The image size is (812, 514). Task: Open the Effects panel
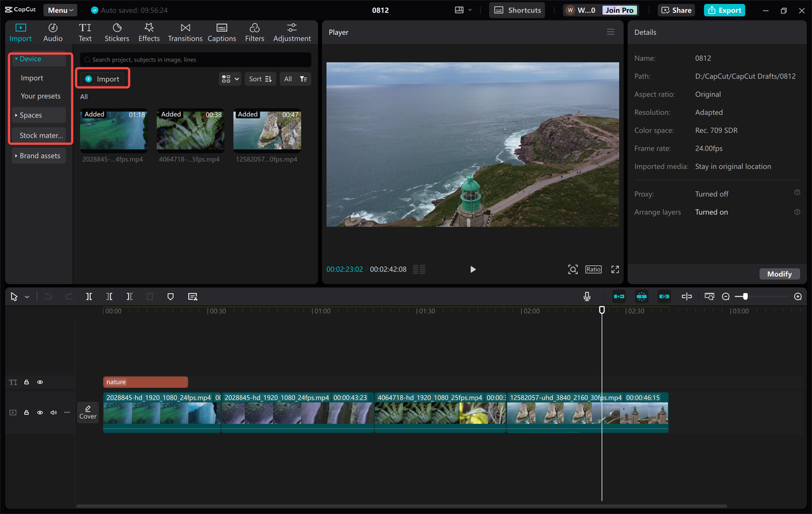[148, 32]
